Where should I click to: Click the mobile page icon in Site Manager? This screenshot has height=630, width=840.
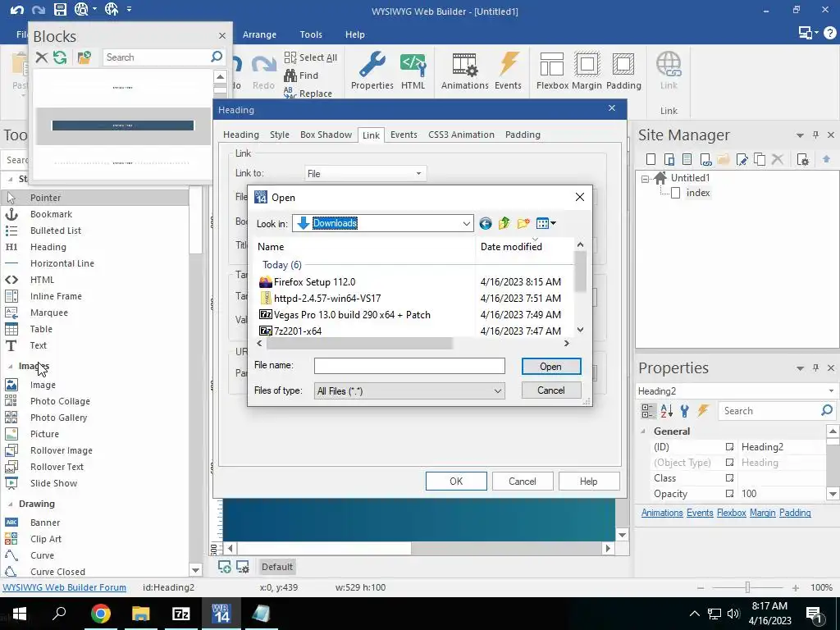[669, 159]
